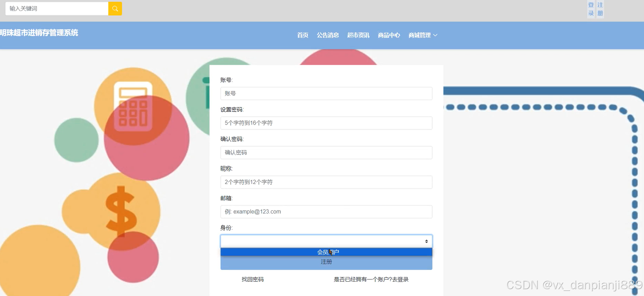Image resolution: width=644 pixels, height=296 pixels.
Task: Click the yellow search magnifier button
Action: point(115,9)
